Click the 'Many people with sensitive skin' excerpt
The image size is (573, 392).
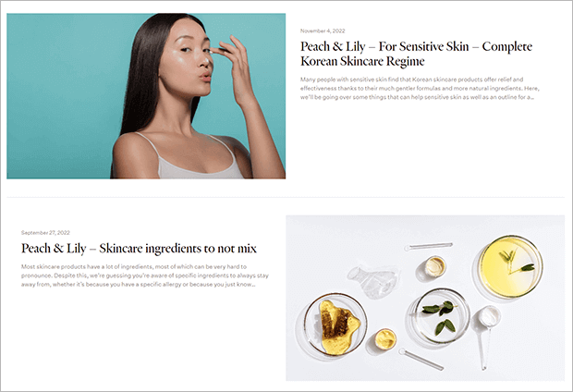(x=420, y=88)
